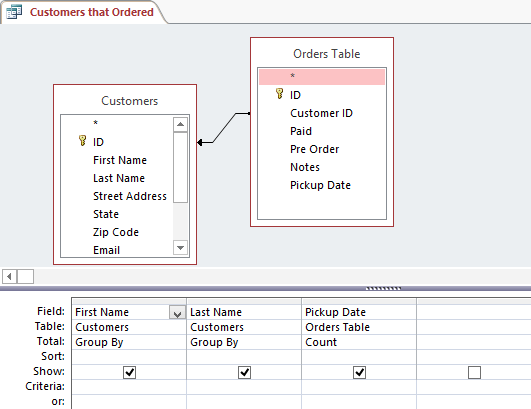
Task: Select the asterisk row in Orders Table
Action: (x=322, y=77)
